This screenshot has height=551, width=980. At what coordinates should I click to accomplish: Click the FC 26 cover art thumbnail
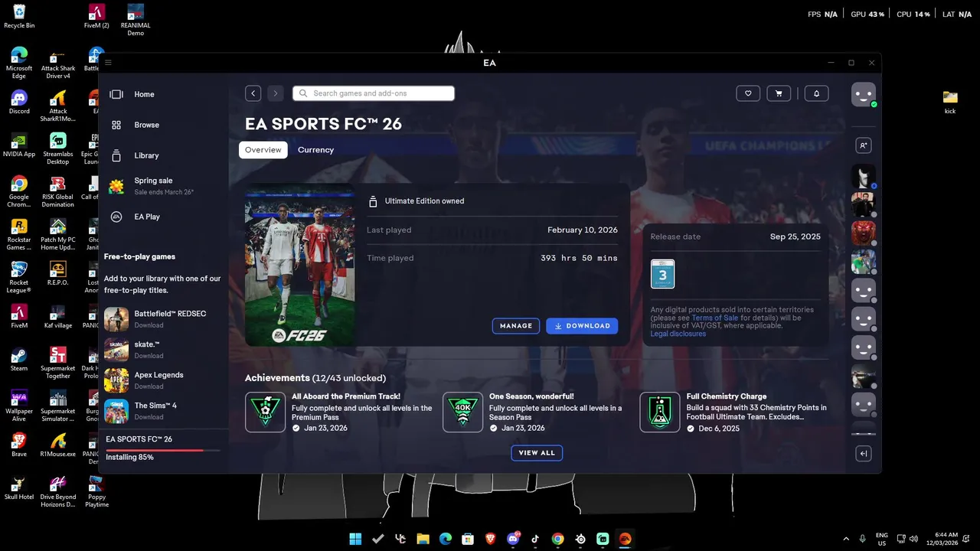pyautogui.click(x=299, y=264)
